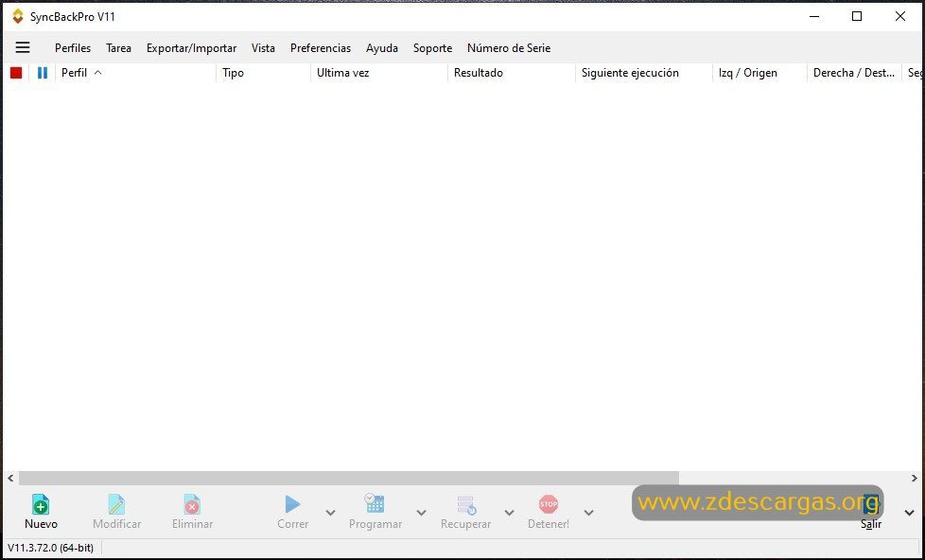Click the horizontal scrollbar thumb
The height and width of the screenshot is (560, 925).
[x=349, y=478]
